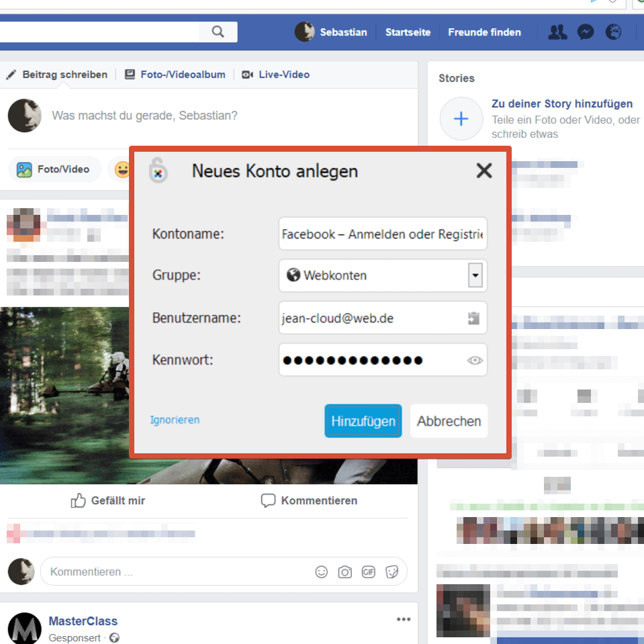Screen dimensions: 644x644
Task: Click the Kommentieren comment input field
Action: (x=224, y=571)
